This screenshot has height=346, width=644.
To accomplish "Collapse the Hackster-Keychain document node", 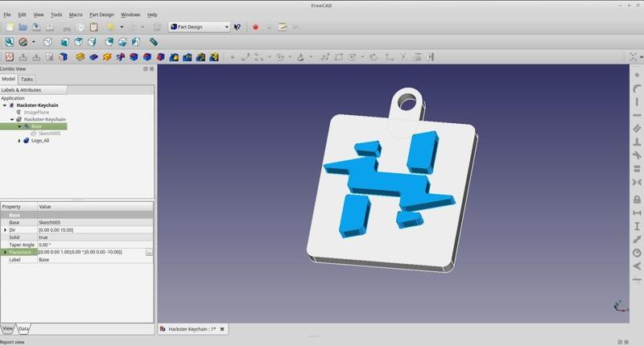I will 5,105.
